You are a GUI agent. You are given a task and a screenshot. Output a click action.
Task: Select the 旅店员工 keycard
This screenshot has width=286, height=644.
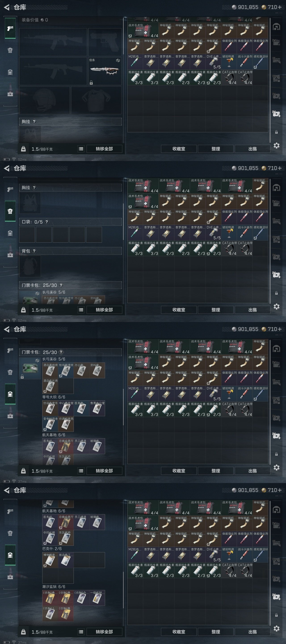coord(66,560)
